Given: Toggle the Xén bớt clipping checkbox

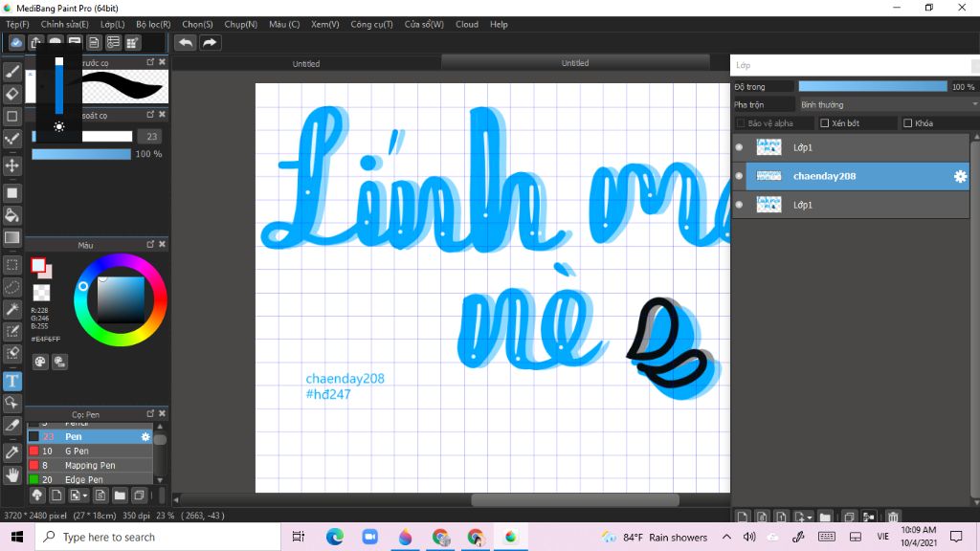Looking at the screenshot, I should (824, 123).
